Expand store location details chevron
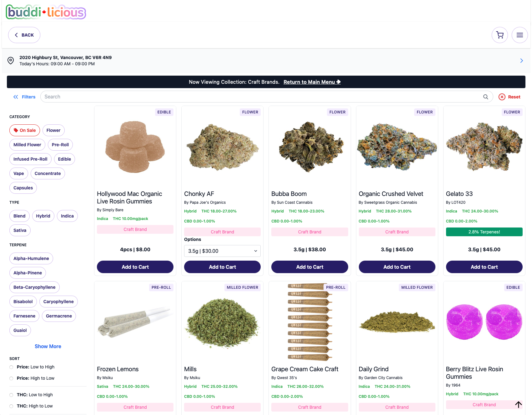 pyautogui.click(x=521, y=61)
